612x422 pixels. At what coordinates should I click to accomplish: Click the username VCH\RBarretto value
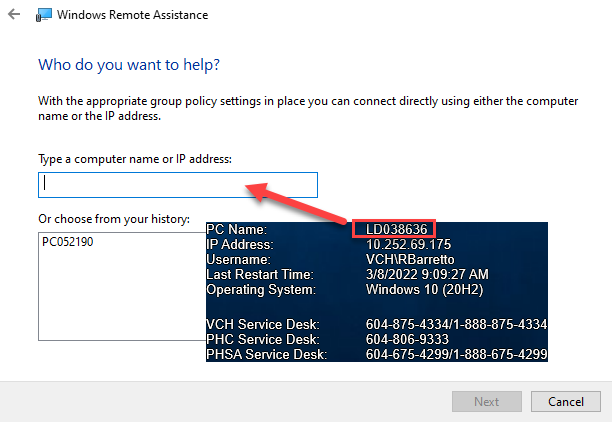click(x=410, y=260)
